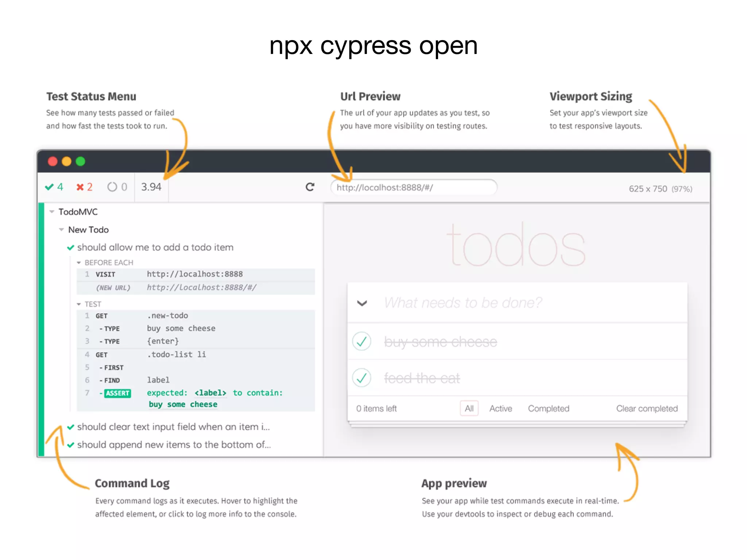Click the red close window button
The image size is (747, 560).
[x=53, y=161]
